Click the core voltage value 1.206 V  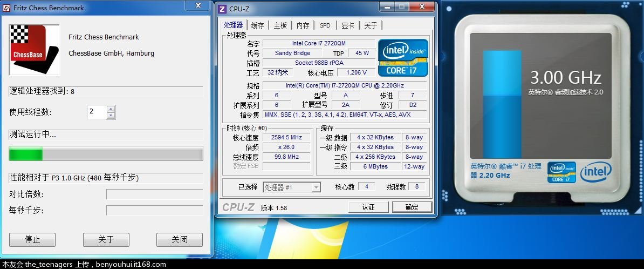356,72
